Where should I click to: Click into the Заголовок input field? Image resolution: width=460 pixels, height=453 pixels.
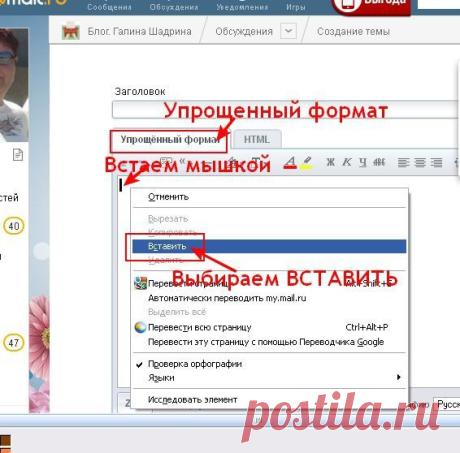[286, 109]
